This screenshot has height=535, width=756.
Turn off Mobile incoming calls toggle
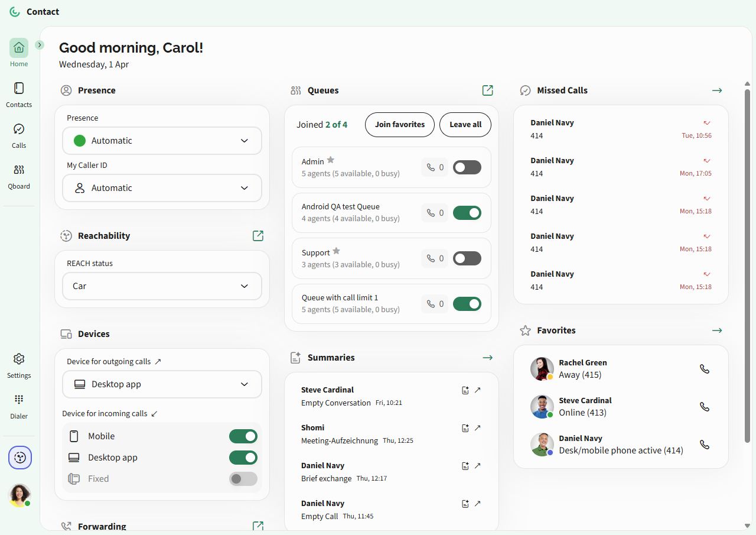pyautogui.click(x=243, y=436)
